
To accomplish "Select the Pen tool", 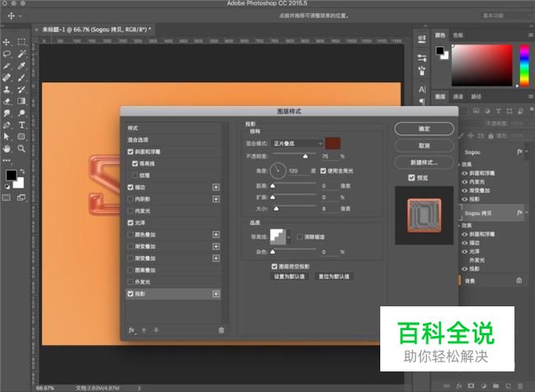I will point(7,125).
